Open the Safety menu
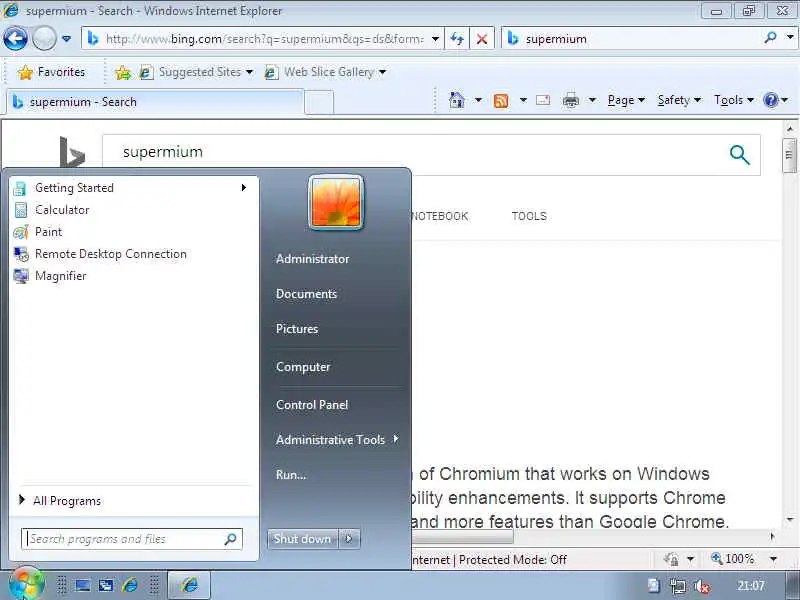 [x=679, y=100]
